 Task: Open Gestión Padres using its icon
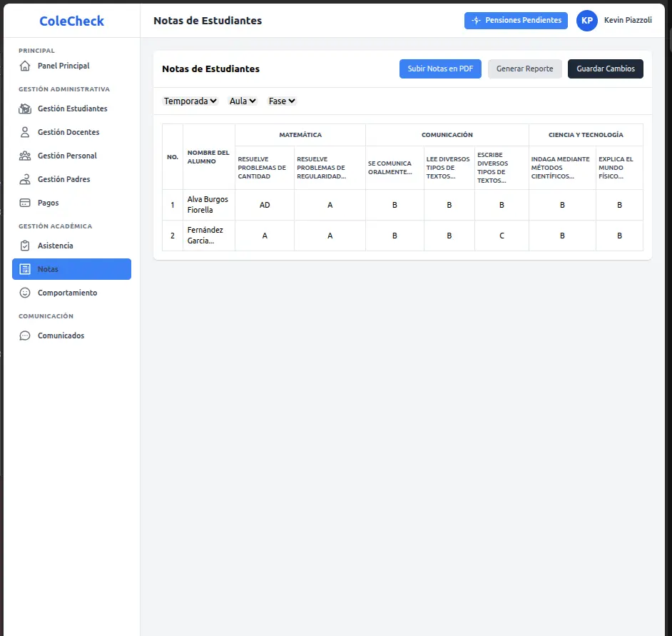click(x=25, y=179)
